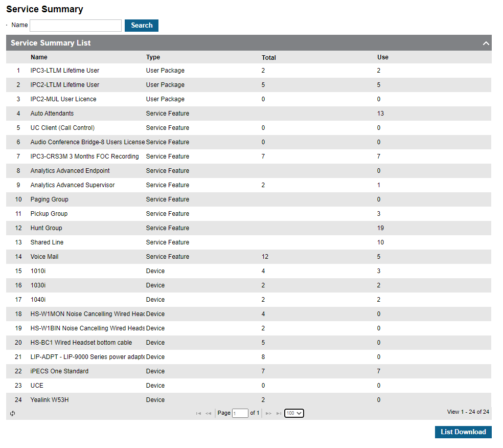Select Analytics Advanced Supervisor row
503x448 pixels.
click(x=248, y=185)
